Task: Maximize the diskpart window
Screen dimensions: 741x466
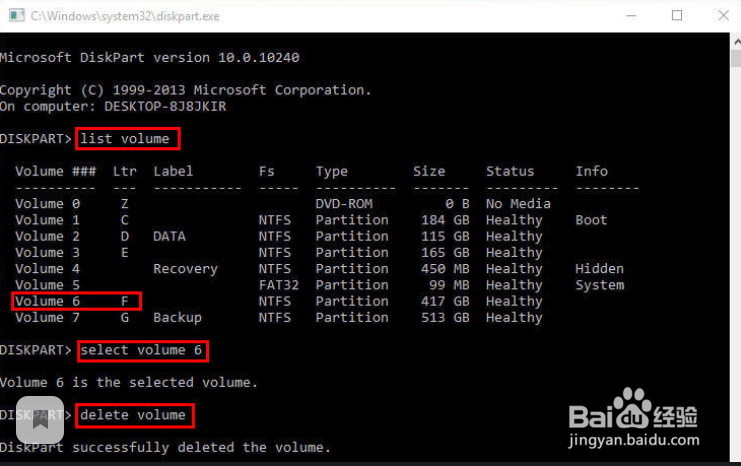Action: 677,16
